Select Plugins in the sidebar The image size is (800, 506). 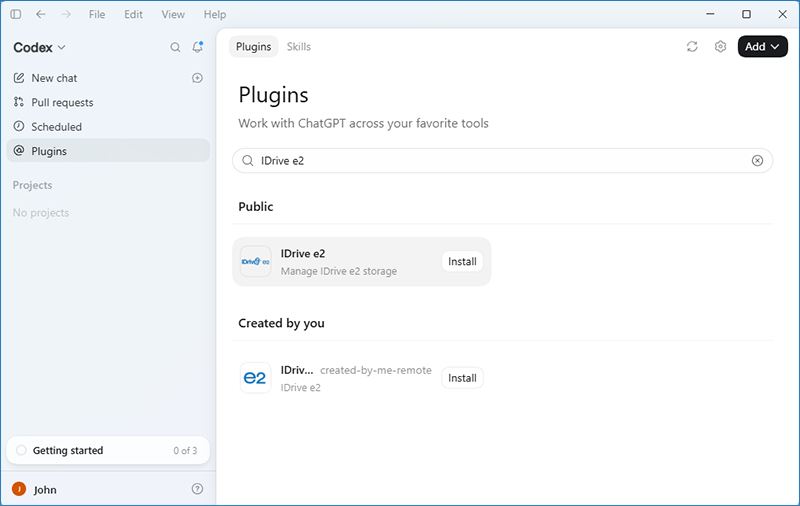108,151
